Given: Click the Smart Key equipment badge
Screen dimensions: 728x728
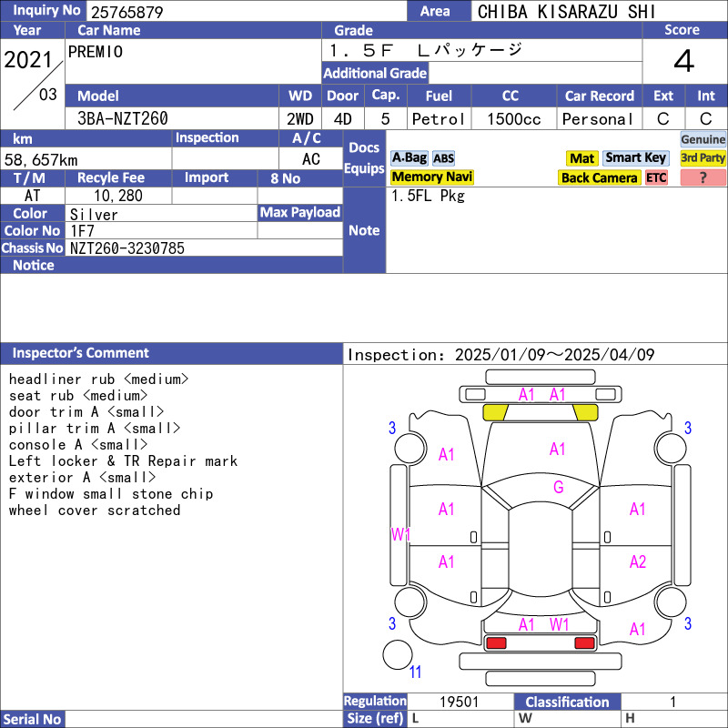Looking at the screenshot, I should (x=635, y=158).
